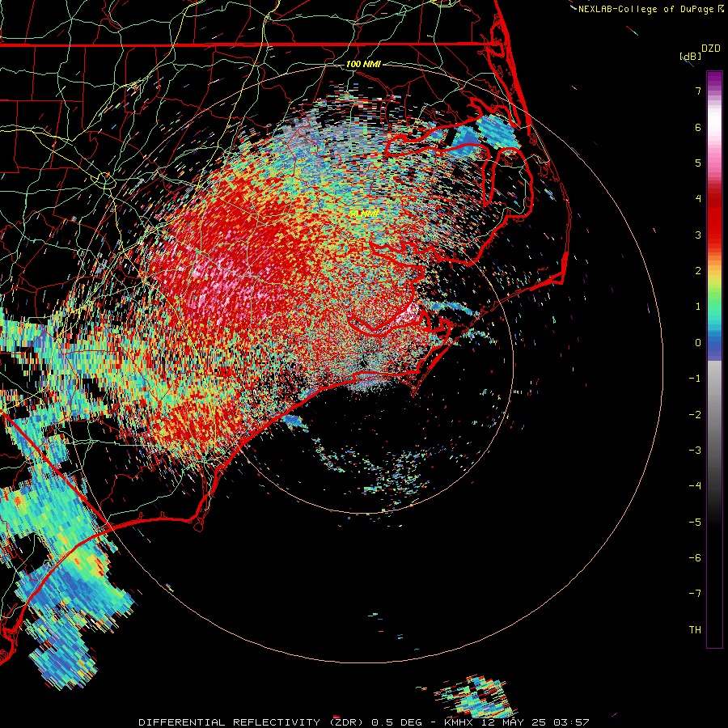Click the -5 value on color scale

[x=695, y=523]
